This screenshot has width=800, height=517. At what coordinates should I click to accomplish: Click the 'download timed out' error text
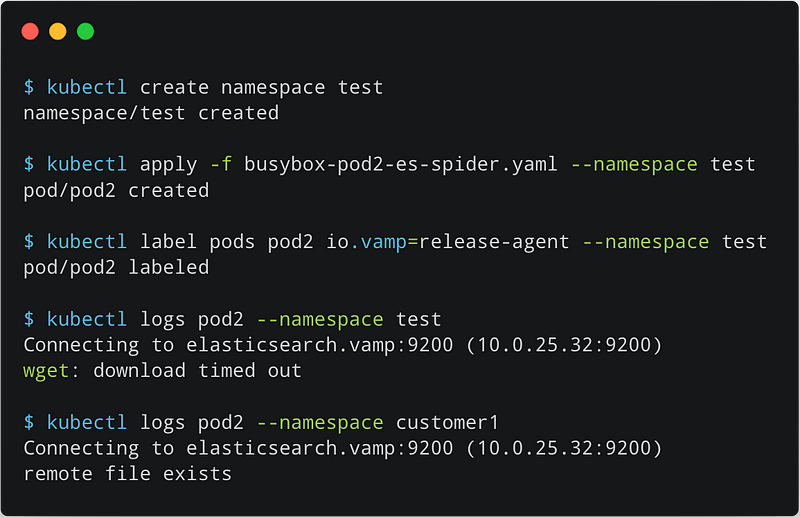(x=197, y=371)
